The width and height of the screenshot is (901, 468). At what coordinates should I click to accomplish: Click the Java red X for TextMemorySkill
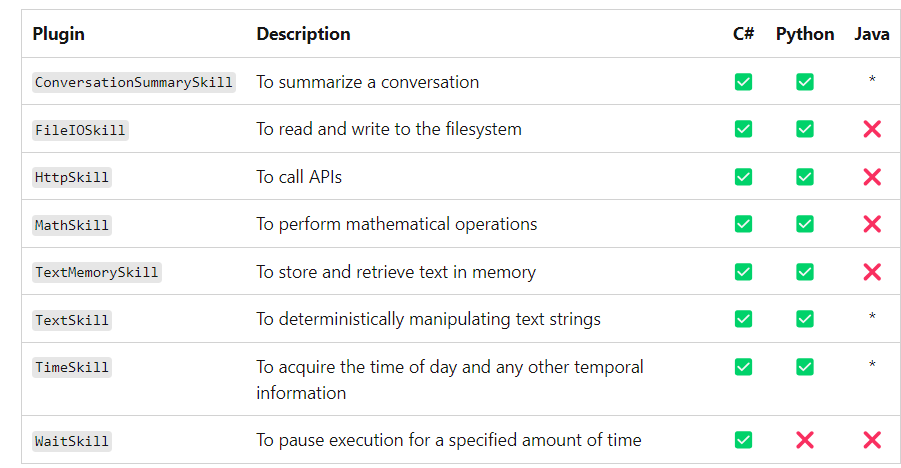tap(872, 271)
